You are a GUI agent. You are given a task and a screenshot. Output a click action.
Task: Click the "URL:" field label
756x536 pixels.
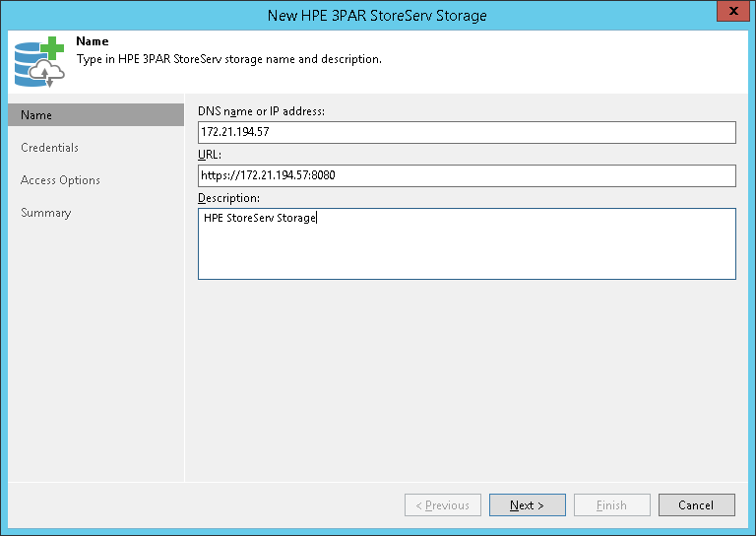coord(209,156)
